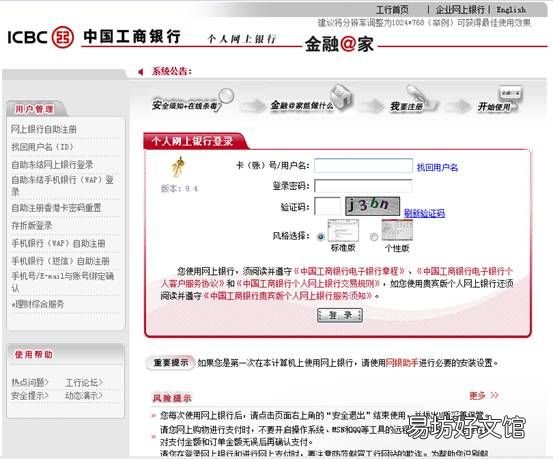Open 工行论坛 help link
The image size is (553, 459).
pos(84,382)
